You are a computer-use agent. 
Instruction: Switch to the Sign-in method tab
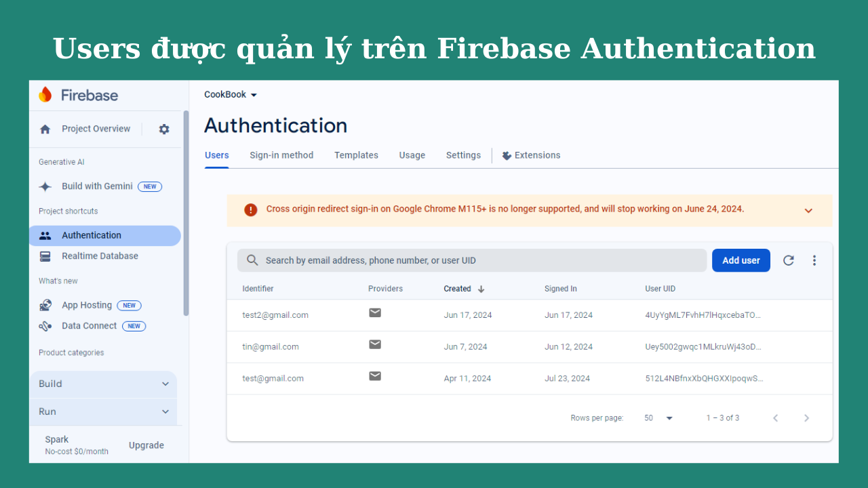click(x=281, y=155)
